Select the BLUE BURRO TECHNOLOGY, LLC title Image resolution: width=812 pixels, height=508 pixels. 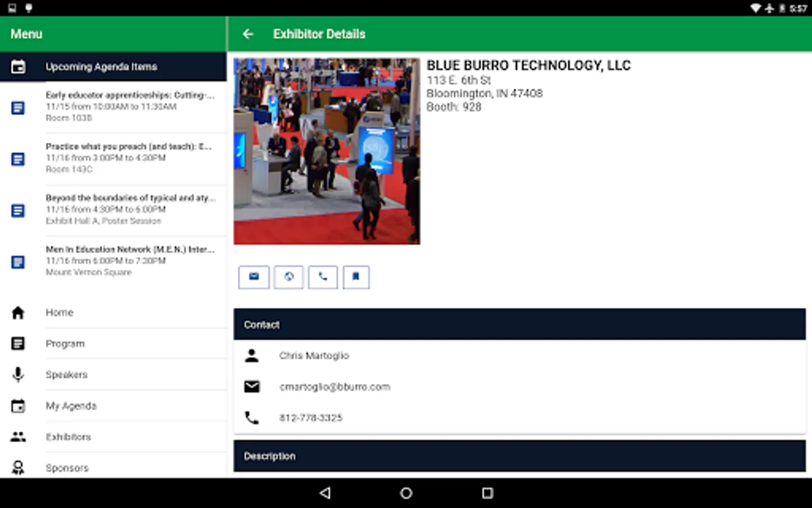528,65
